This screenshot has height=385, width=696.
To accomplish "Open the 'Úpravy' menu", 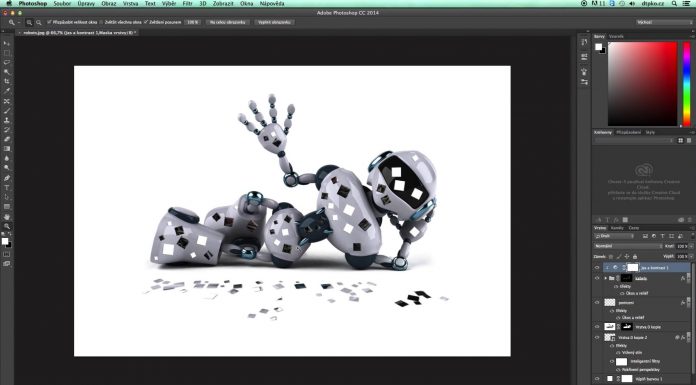I will [86, 4].
